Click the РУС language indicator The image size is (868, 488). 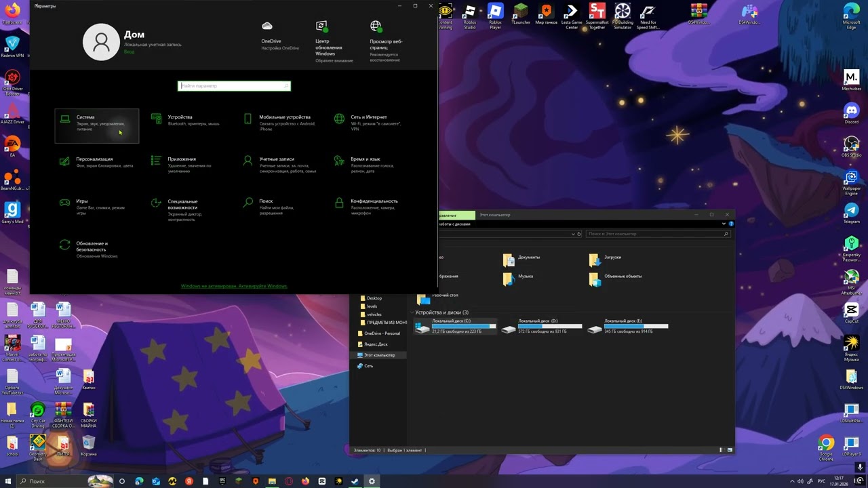click(x=821, y=481)
